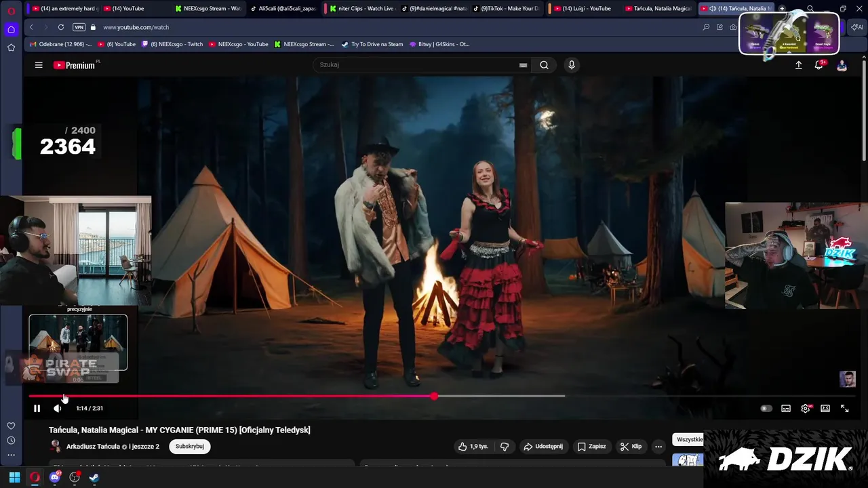The image size is (868, 488).
Task: Open Odebrane (12 966) Gmail bookmark
Action: [60, 44]
